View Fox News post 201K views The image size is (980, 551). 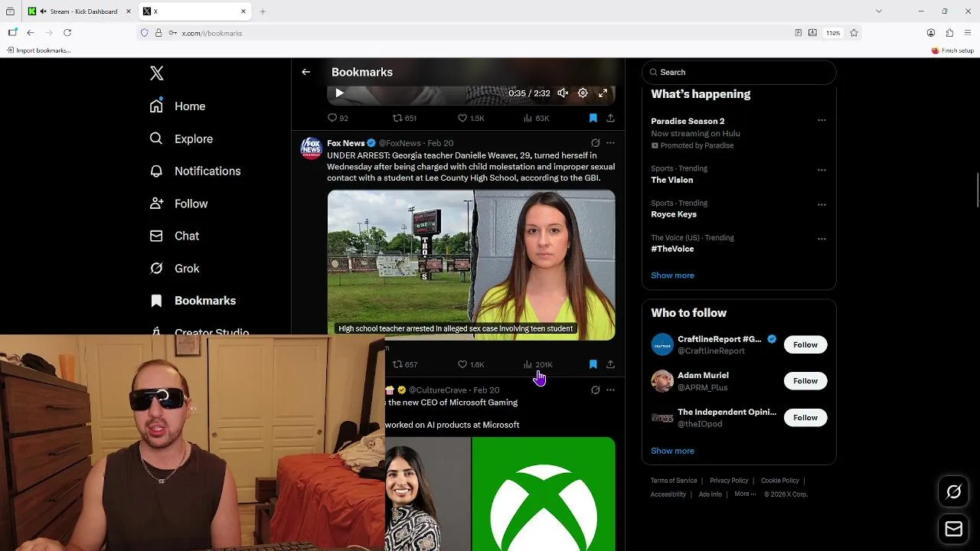537,364
